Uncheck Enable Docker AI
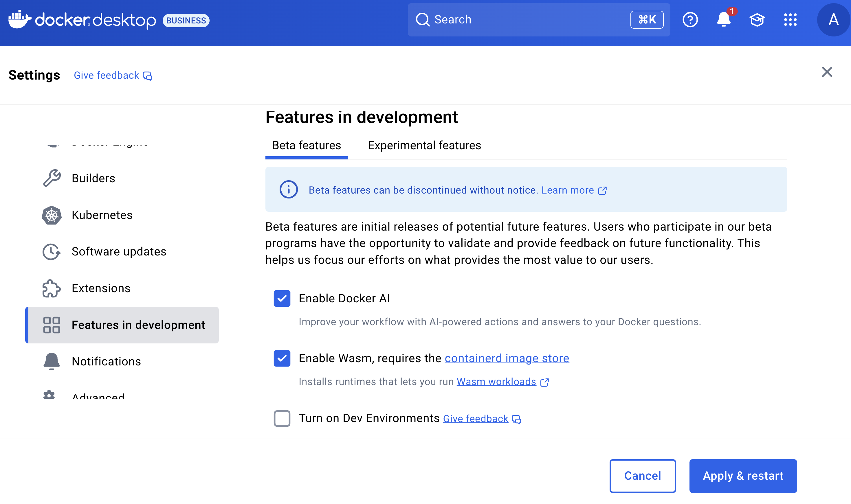851x504 pixels. point(282,298)
